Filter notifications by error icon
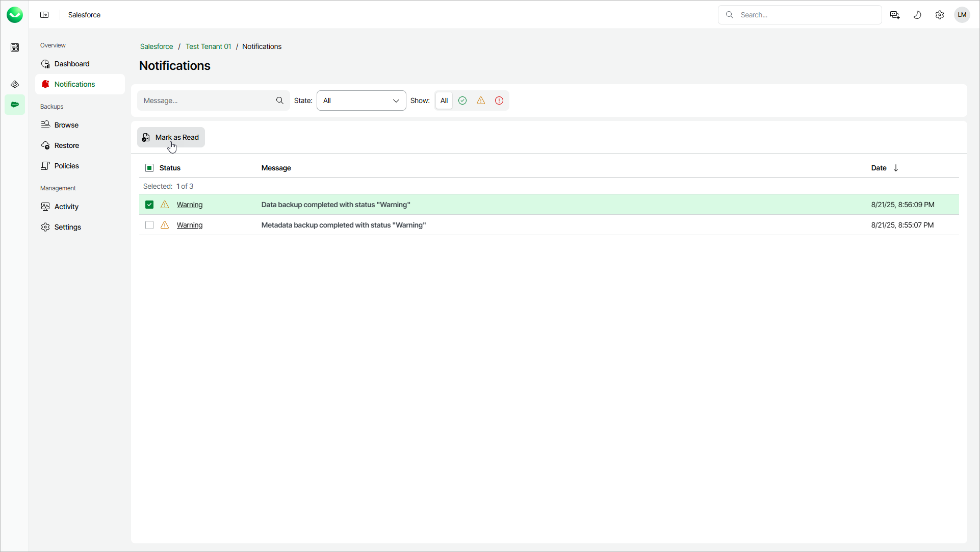 coord(499,101)
